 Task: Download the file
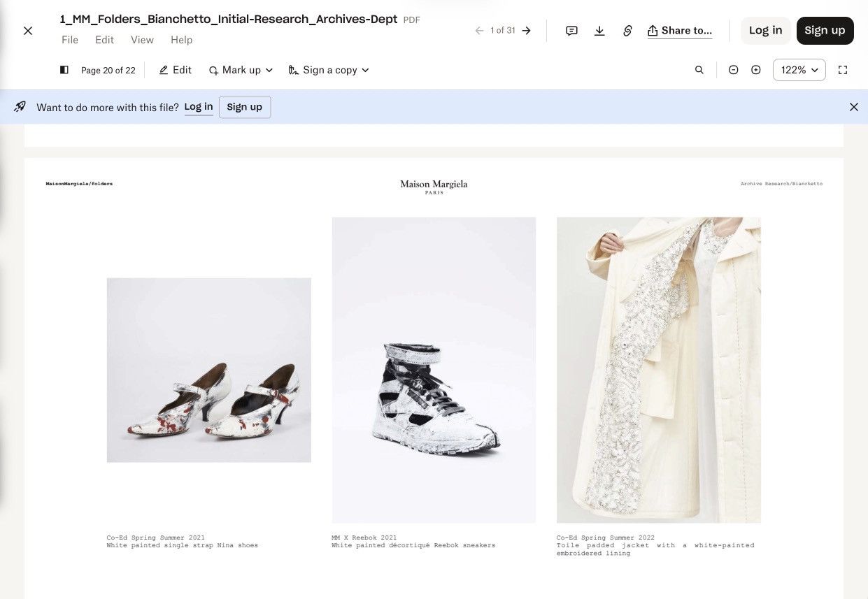pos(599,31)
